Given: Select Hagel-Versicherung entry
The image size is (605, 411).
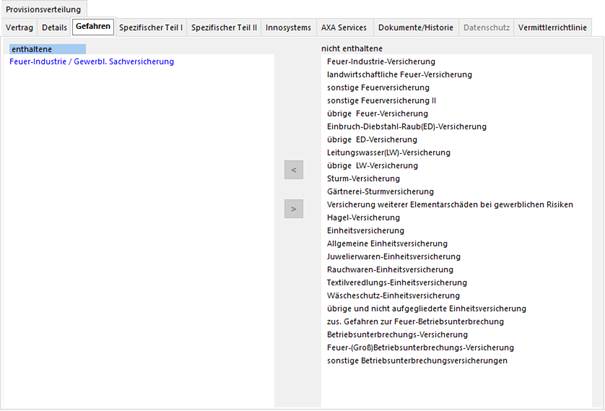Looking at the screenshot, I should click(363, 218).
